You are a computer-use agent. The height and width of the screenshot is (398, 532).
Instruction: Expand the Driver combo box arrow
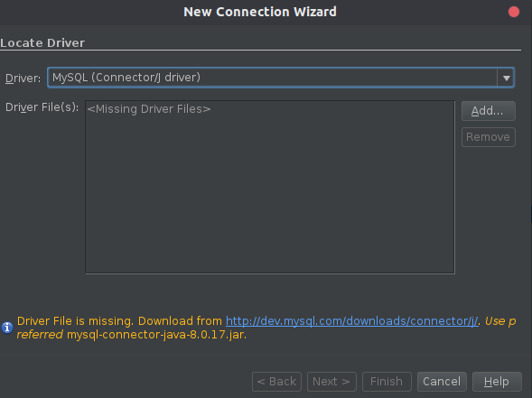point(506,78)
